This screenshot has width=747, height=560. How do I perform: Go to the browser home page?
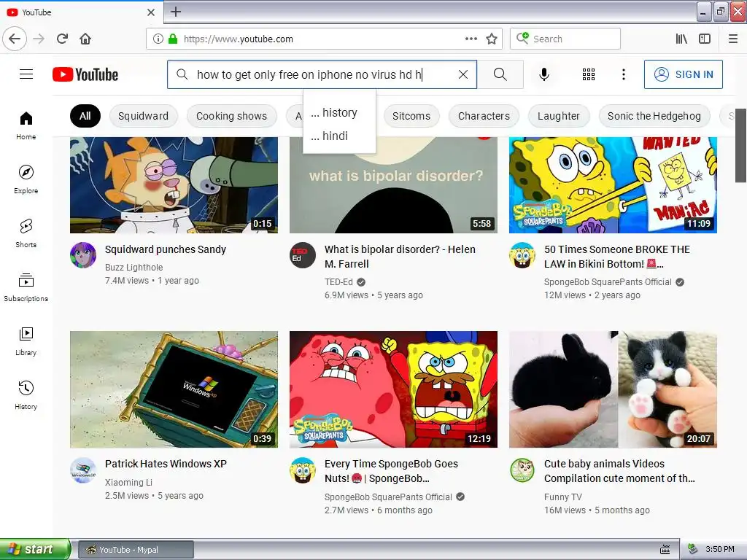pos(85,39)
